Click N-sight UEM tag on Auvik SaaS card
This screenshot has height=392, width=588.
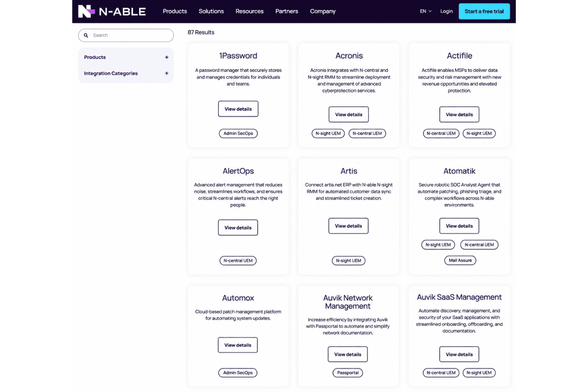tap(479, 373)
